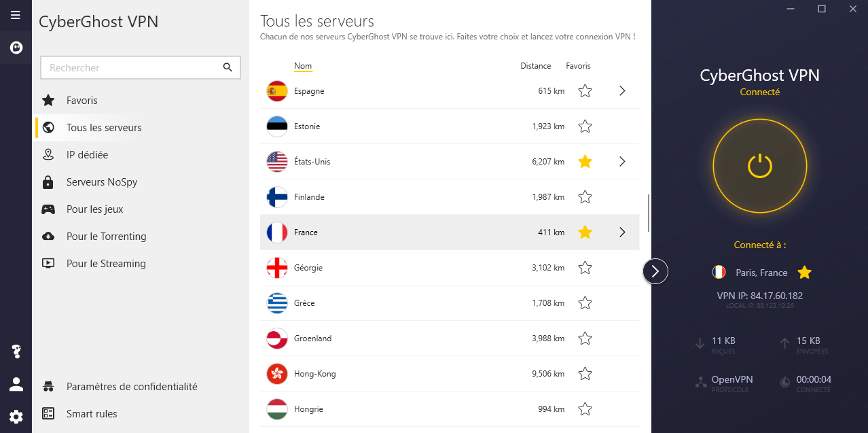Open the help question mark icon
The image size is (868, 433).
point(16,351)
